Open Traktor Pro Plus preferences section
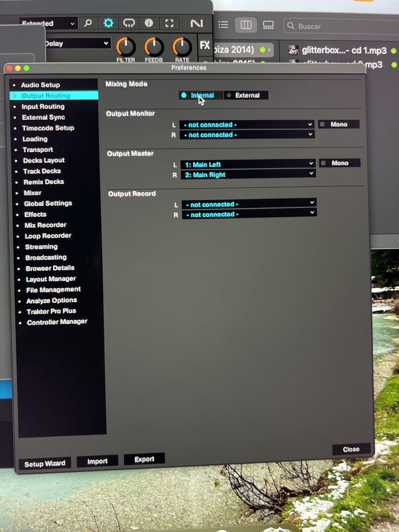The image size is (399, 532). (51, 311)
